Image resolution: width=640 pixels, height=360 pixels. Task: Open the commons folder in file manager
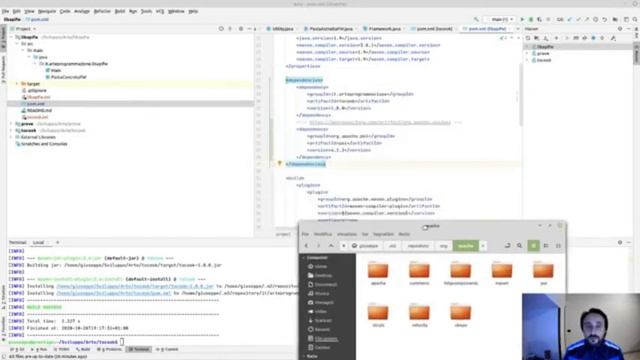pyautogui.click(x=419, y=273)
